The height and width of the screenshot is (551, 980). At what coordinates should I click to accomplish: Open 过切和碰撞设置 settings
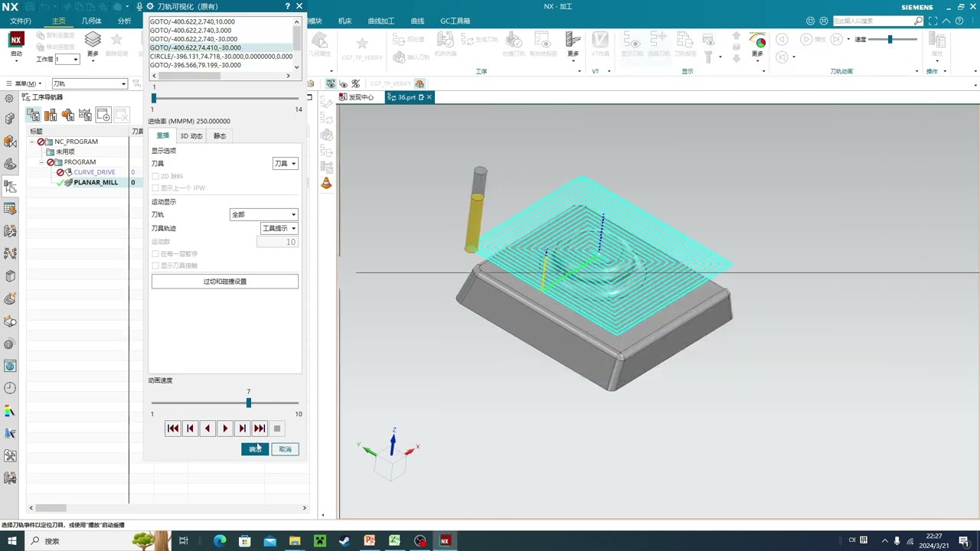tap(225, 282)
